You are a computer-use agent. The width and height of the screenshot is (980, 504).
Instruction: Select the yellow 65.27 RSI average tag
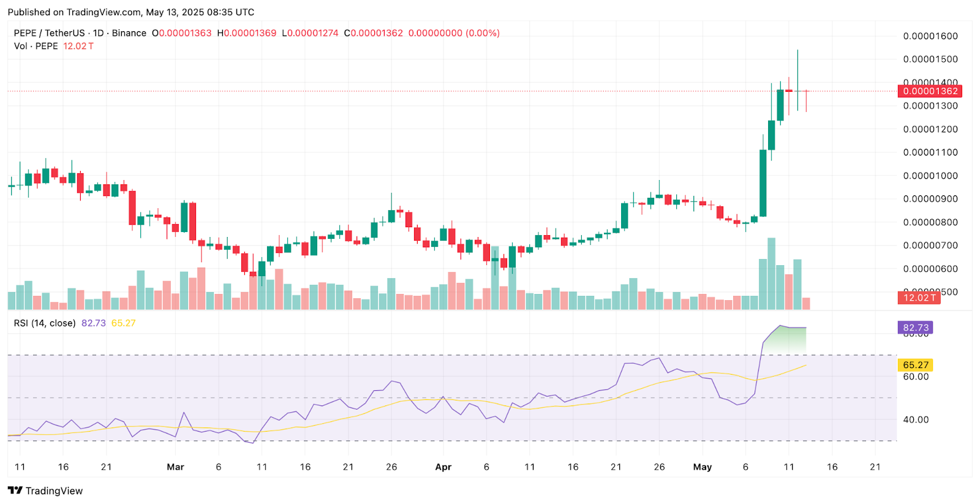click(915, 365)
